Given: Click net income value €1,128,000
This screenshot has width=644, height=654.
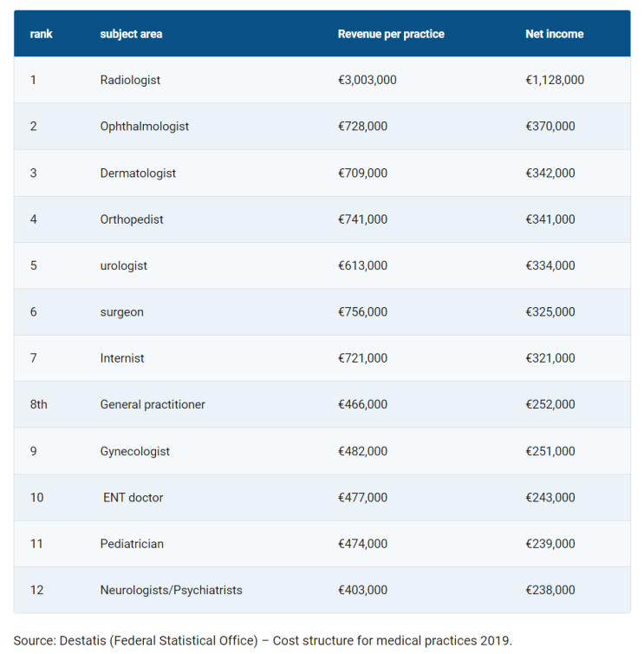Looking at the screenshot, I should (555, 80).
